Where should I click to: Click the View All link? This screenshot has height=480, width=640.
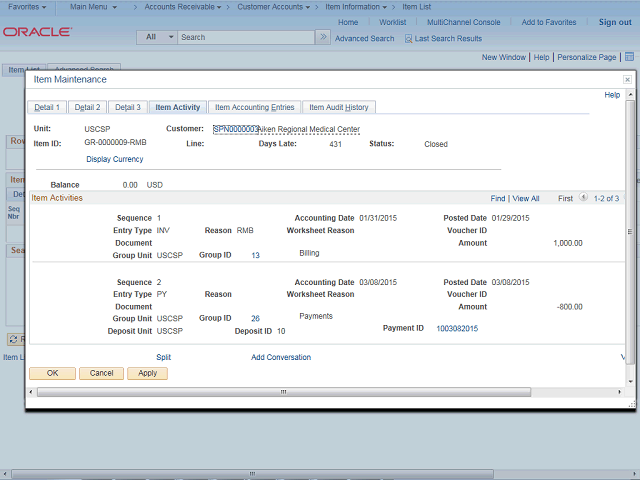pos(526,199)
